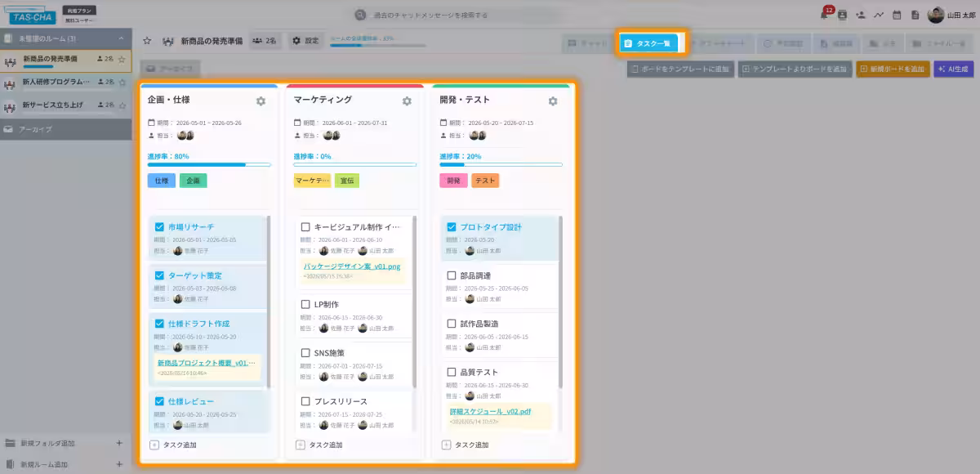Check the 品質テスト task
Image resolution: width=980 pixels, height=474 pixels.
(x=452, y=372)
